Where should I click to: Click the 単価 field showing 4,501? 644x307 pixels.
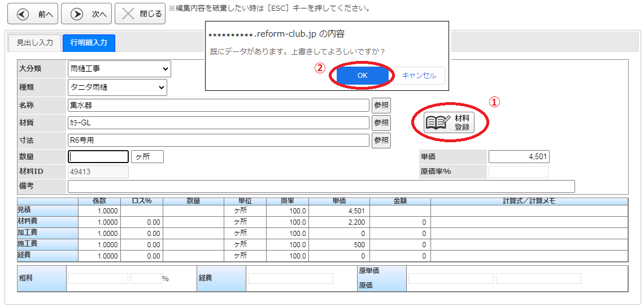click(x=519, y=157)
